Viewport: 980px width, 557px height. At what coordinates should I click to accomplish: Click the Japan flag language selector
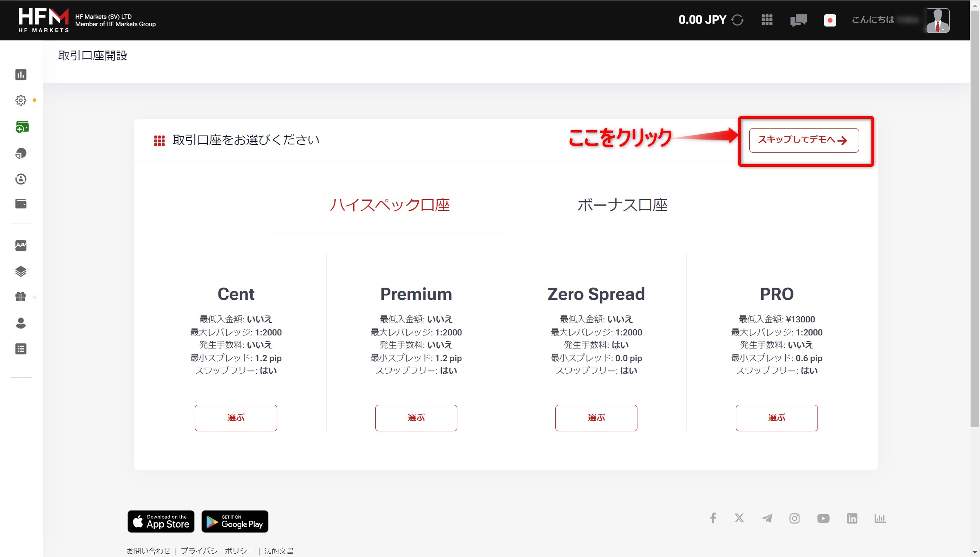(830, 20)
